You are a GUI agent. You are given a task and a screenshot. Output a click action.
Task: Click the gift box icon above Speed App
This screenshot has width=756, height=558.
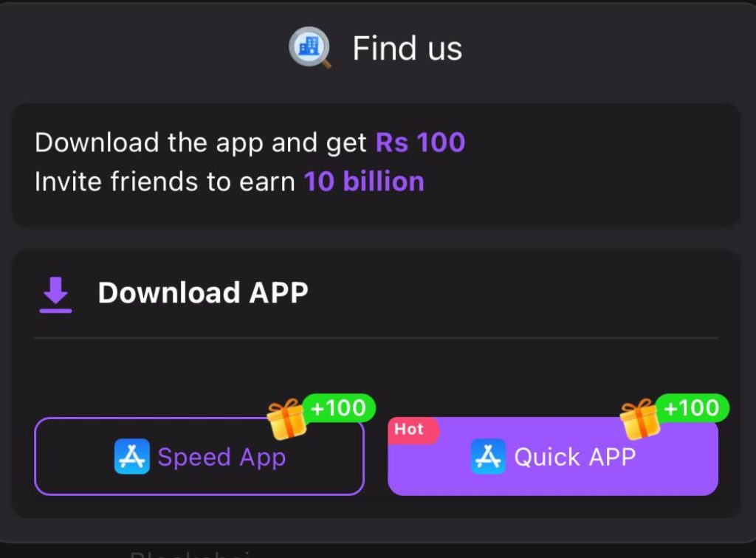(287, 418)
